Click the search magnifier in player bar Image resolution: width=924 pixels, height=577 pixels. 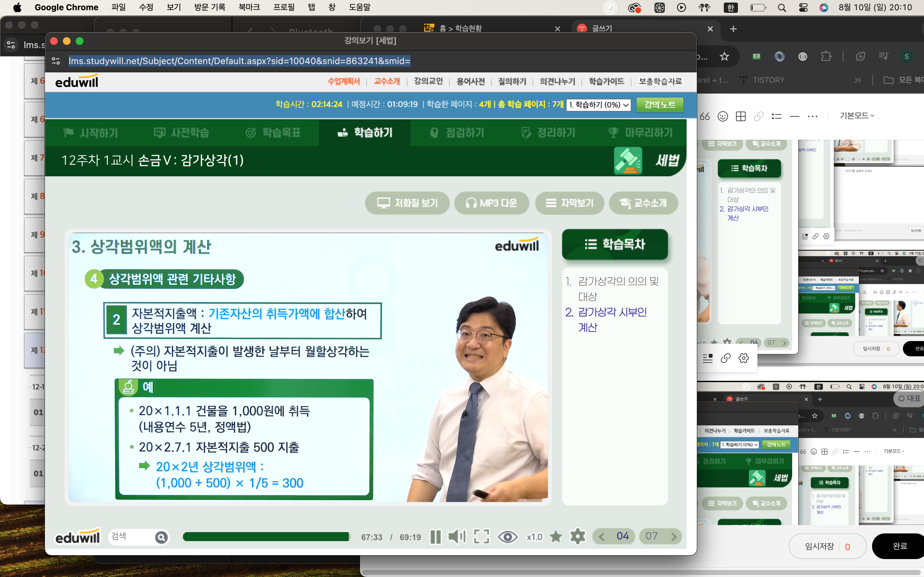161,537
